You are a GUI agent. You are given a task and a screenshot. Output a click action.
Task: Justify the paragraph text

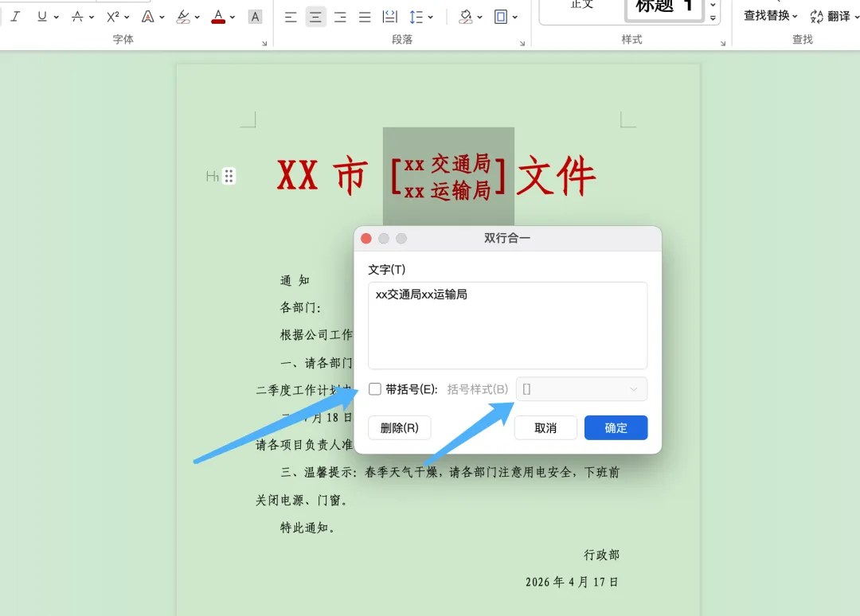click(x=365, y=17)
